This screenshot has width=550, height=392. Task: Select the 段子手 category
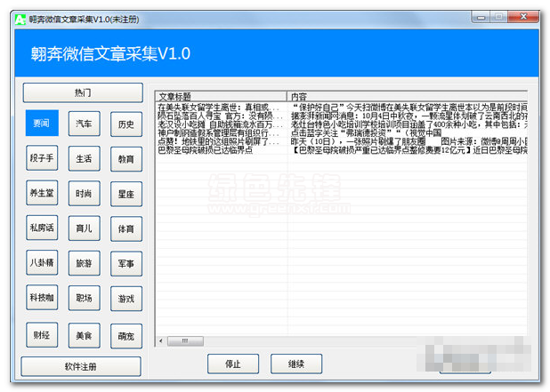[x=42, y=157]
